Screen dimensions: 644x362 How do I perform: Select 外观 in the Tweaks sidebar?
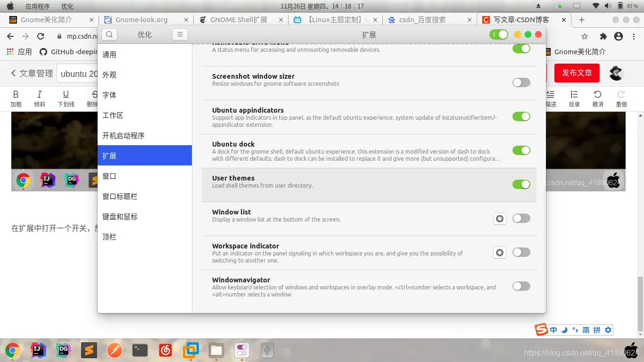[145, 75]
